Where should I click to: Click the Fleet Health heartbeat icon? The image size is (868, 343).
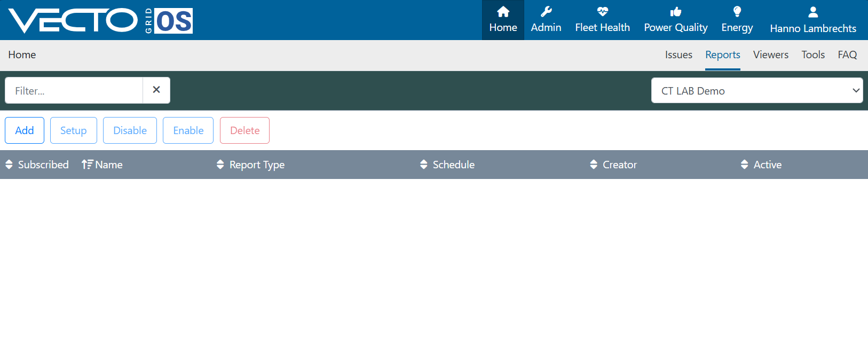point(602,12)
